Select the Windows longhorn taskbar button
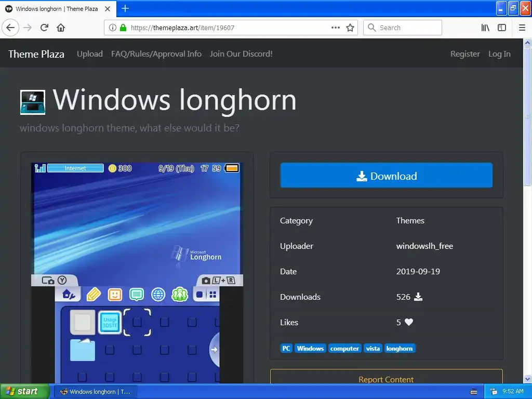 pos(96,392)
